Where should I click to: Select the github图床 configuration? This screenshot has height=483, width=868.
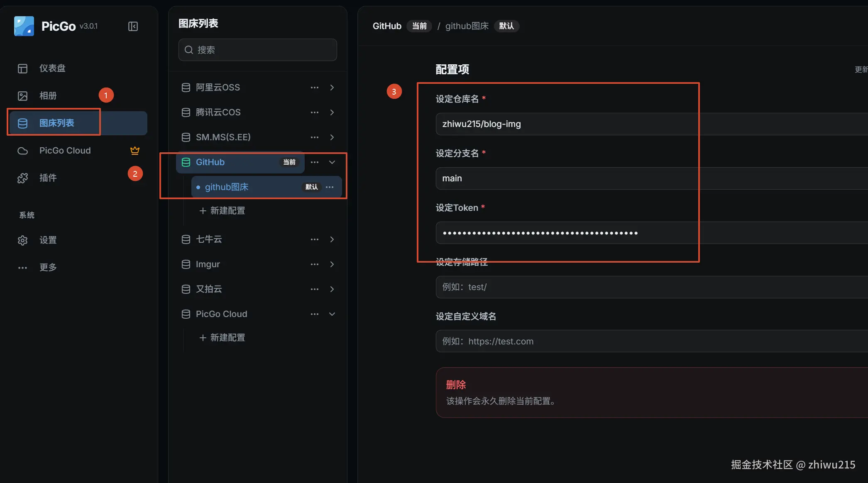tap(267, 187)
